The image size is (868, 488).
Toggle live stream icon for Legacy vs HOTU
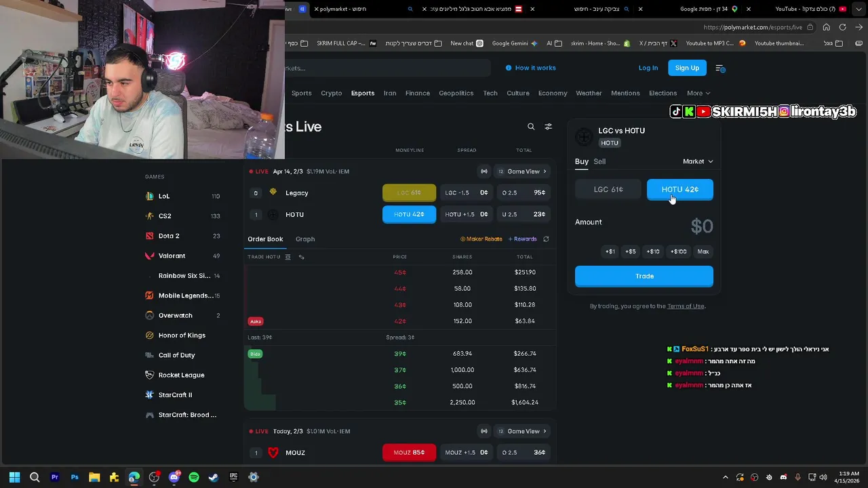(484, 171)
